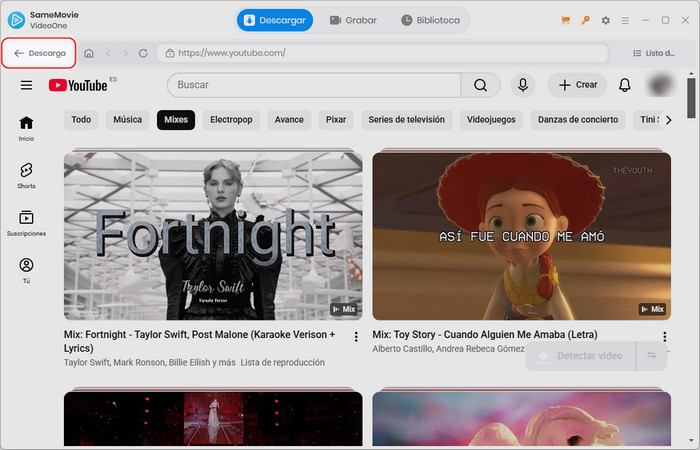Screen dimensions: 700x450
Task: Select the Series de televisión chip
Action: (407, 120)
